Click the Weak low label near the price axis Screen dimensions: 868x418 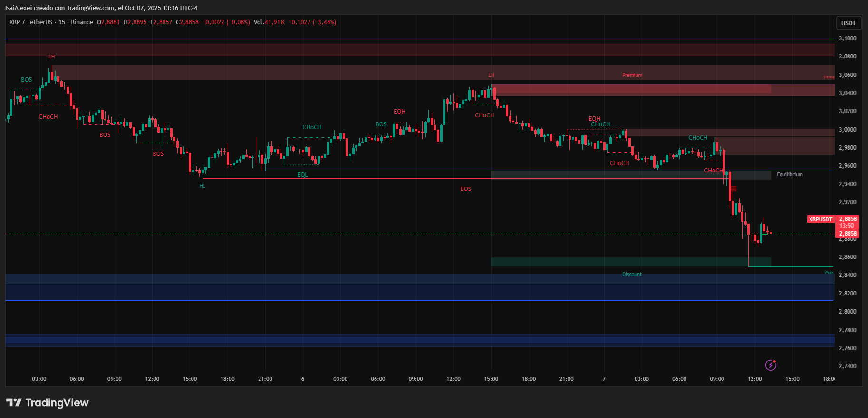click(829, 273)
